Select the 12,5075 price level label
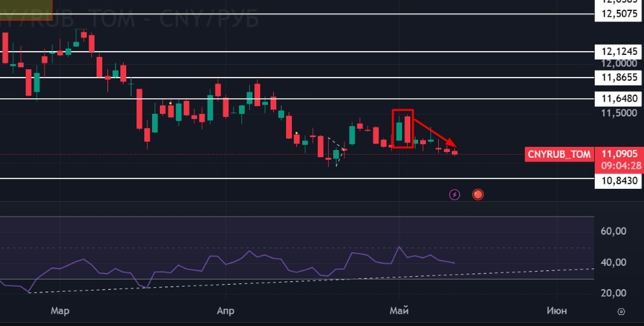Screen dimensions: 644x326 619,14
